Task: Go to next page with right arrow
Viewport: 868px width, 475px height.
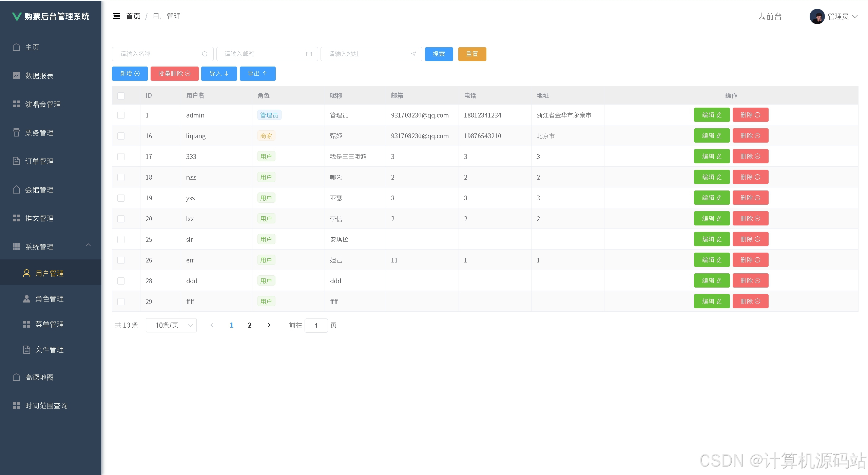Action: click(x=269, y=325)
